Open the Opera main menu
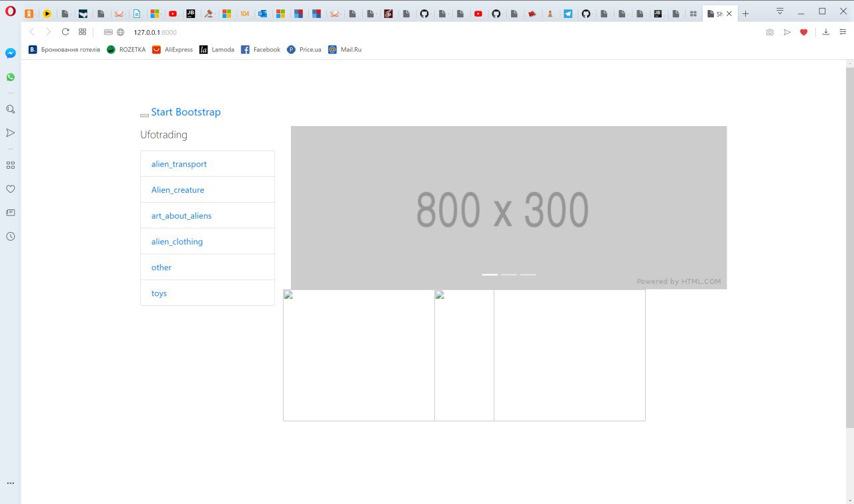The width and height of the screenshot is (854, 504). click(10, 11)
